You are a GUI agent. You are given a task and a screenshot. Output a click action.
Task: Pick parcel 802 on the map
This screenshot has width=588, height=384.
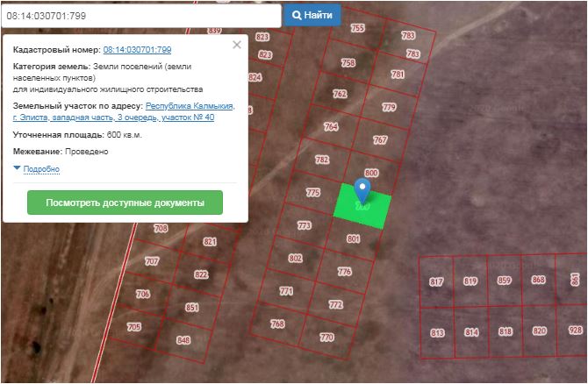coord(295,258)
